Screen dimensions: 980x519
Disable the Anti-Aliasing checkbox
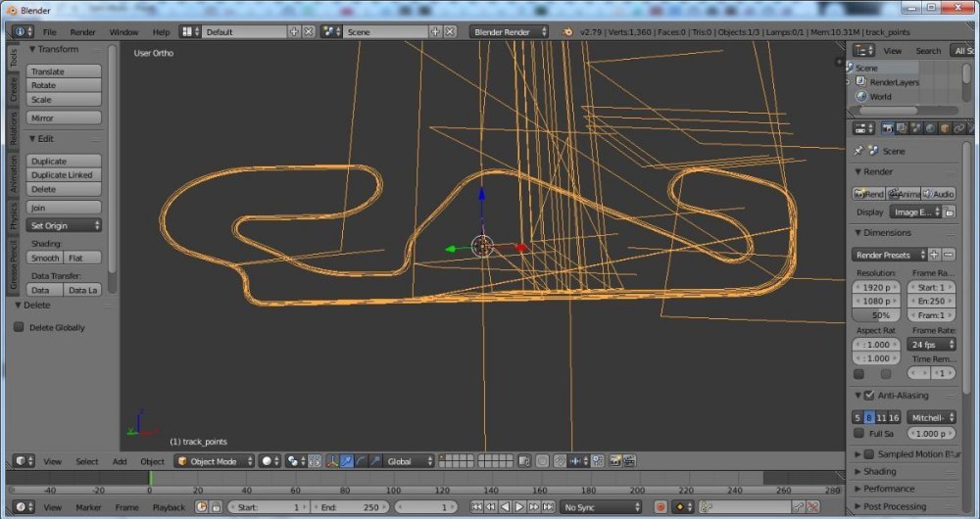coord(869,396)
